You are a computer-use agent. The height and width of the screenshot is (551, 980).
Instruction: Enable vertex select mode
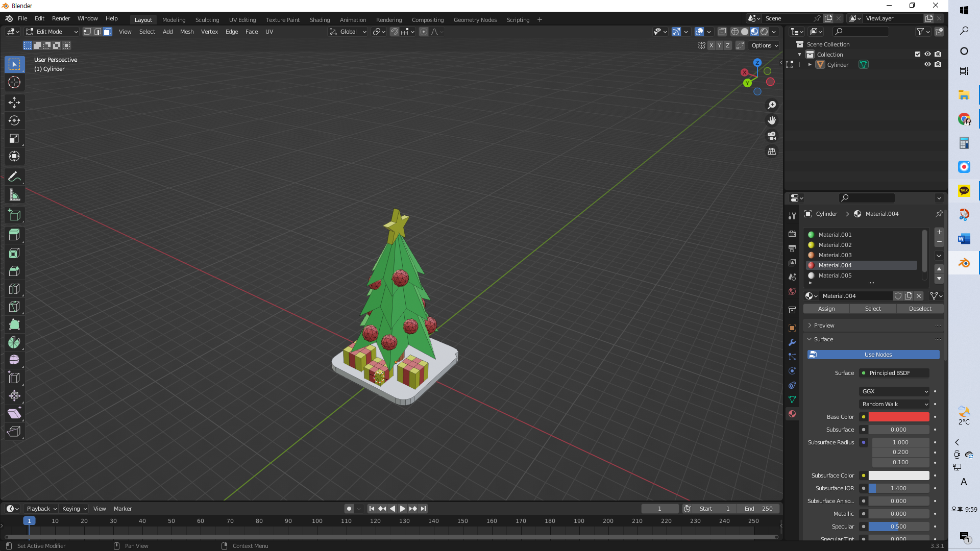click(87, 32)
